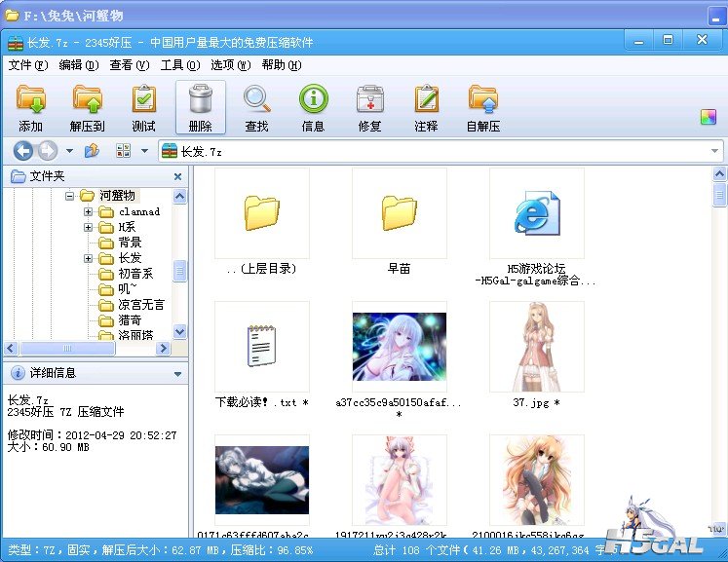
Task: Click file view scrollbar up arrow
Action: (719, 174)
